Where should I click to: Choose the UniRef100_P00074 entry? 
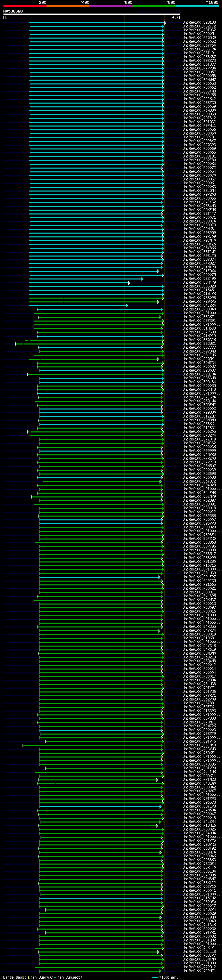click(199, 221)
